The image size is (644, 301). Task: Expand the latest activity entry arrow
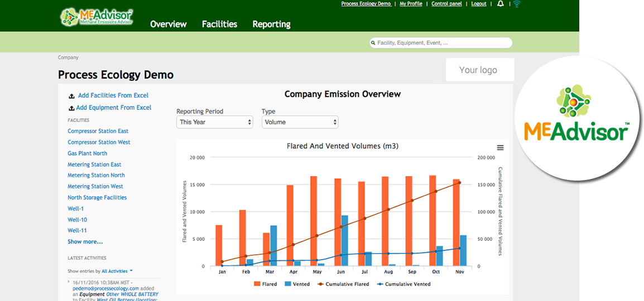click(69, 281)
